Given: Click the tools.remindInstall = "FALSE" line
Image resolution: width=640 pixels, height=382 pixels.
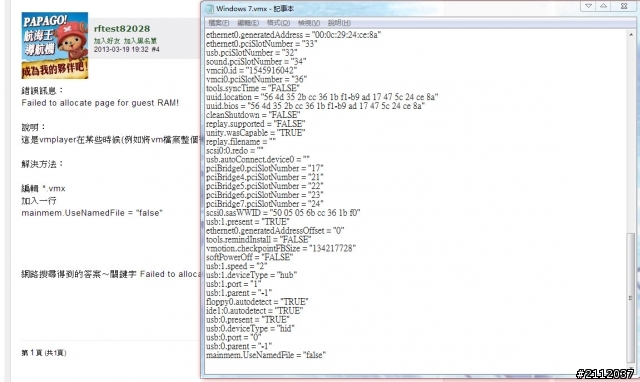Looking at the screenshot, I should pos(259,240).
